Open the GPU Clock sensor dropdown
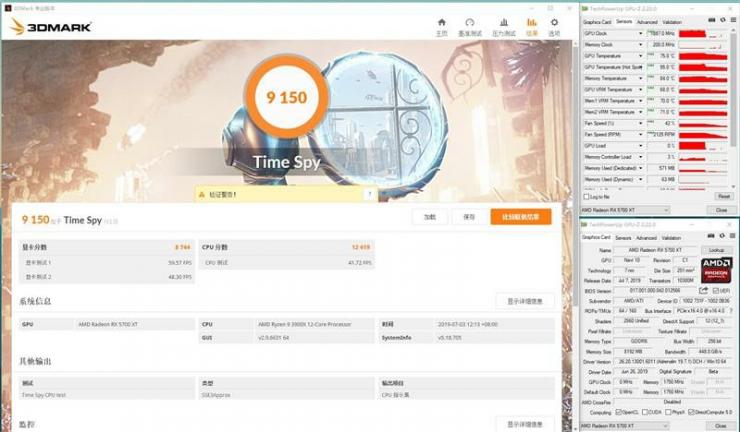740x432 pixels. [x=640, y=34]
